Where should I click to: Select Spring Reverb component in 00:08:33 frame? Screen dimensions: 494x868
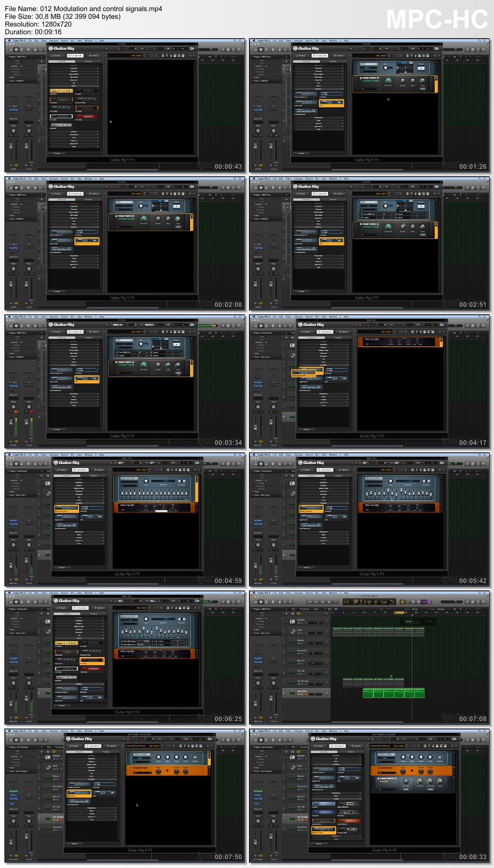click(324, 822)
